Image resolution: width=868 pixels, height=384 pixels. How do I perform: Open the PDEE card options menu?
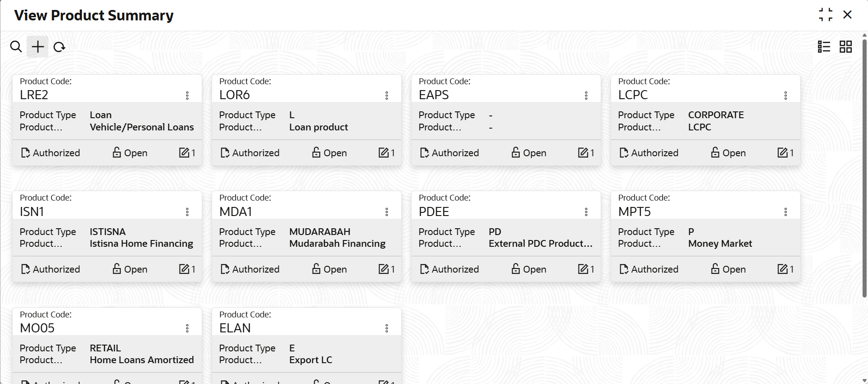click(586, 212)
